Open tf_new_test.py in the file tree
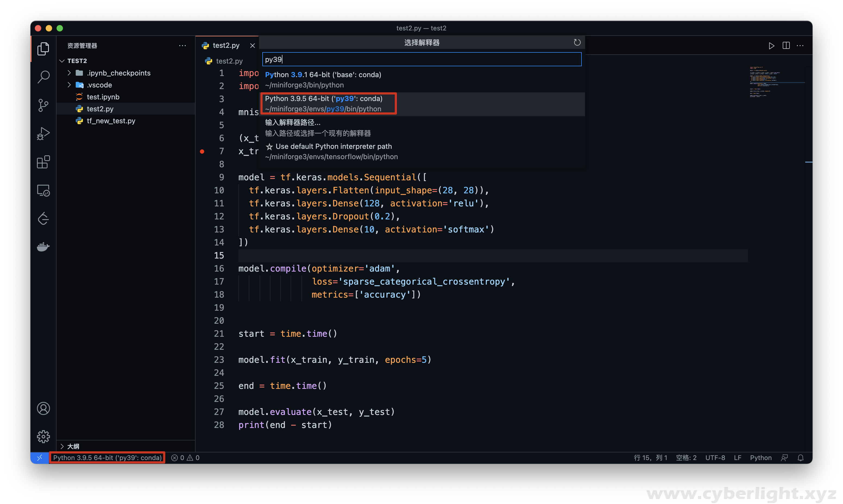The width and height of the screenshot is (843, 504). (125, 121)
